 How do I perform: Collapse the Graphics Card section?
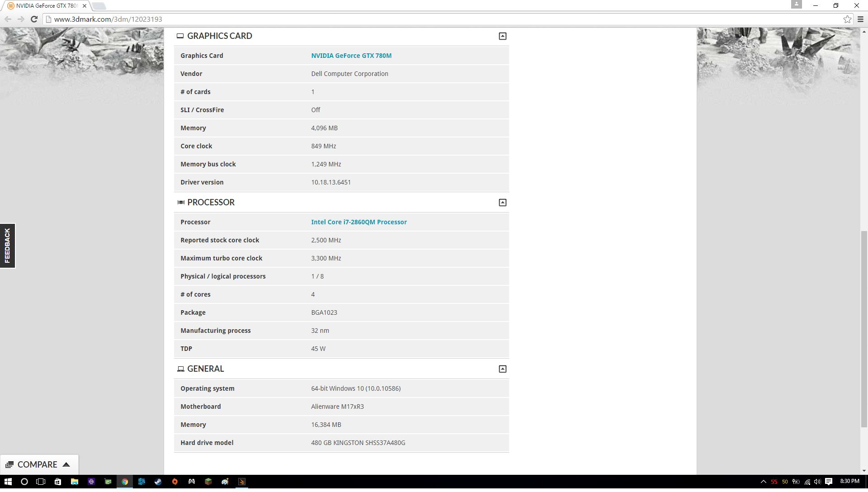pos(502,36)
